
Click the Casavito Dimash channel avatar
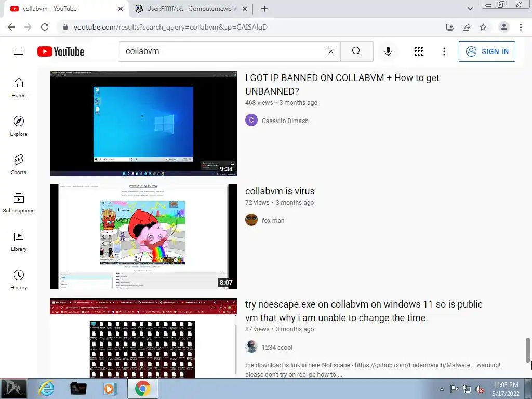click(251, 120)
